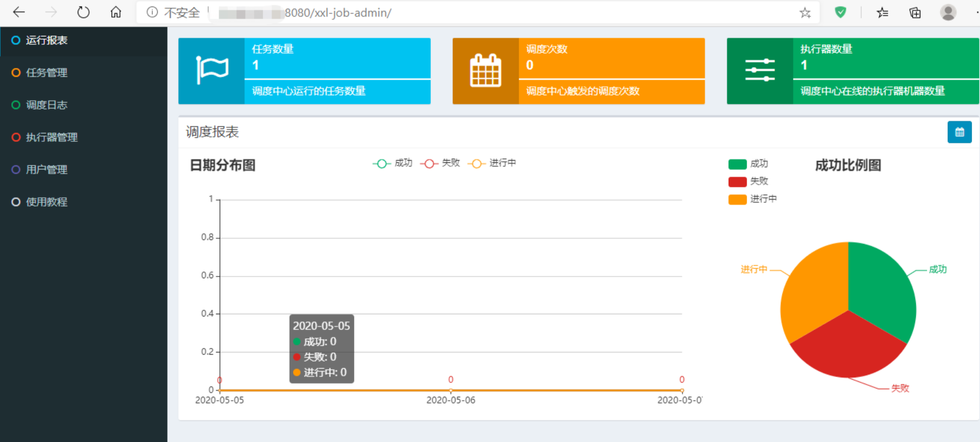
Task: Click the white circle icon beside 使用教程
Action: point(16,202)
